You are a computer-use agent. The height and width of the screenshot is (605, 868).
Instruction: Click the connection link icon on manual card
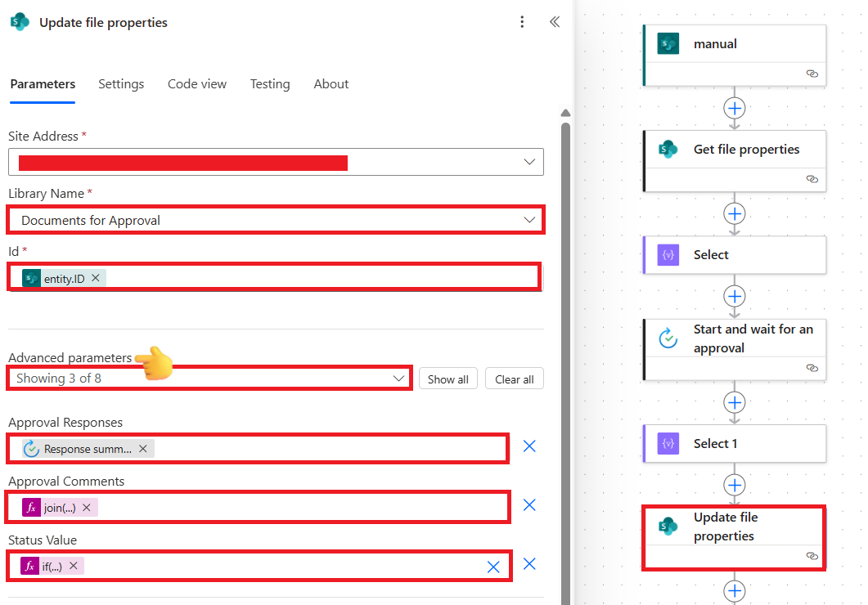pos(812,74)
